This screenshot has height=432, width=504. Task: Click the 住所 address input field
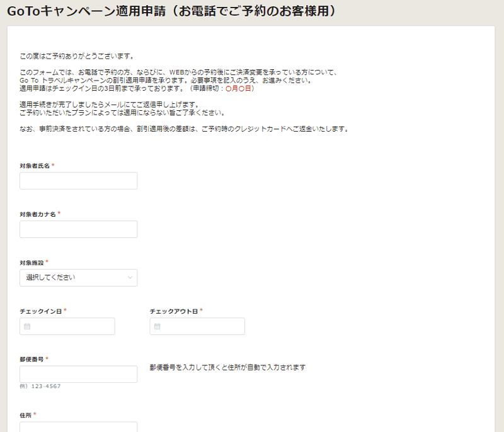tap(78, 427)
